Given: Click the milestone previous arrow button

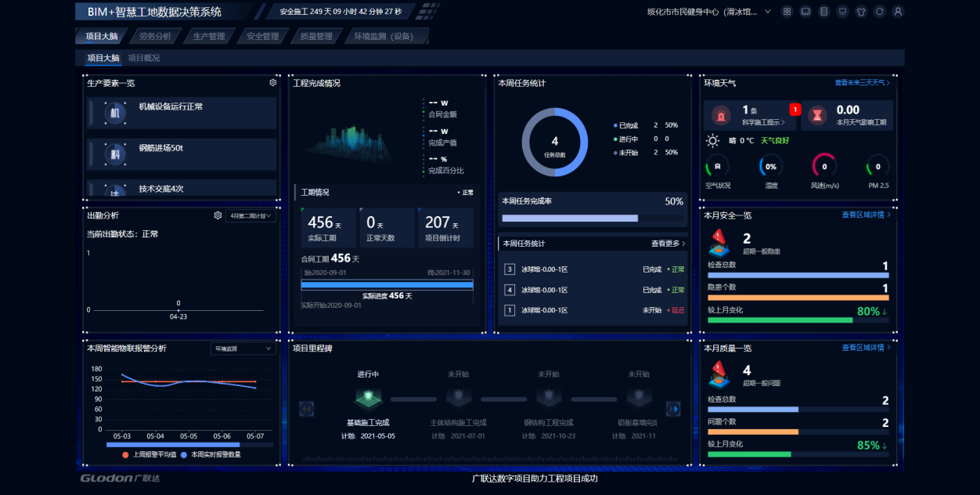Looking at the screenshot, I should click(x=307, y=409).
